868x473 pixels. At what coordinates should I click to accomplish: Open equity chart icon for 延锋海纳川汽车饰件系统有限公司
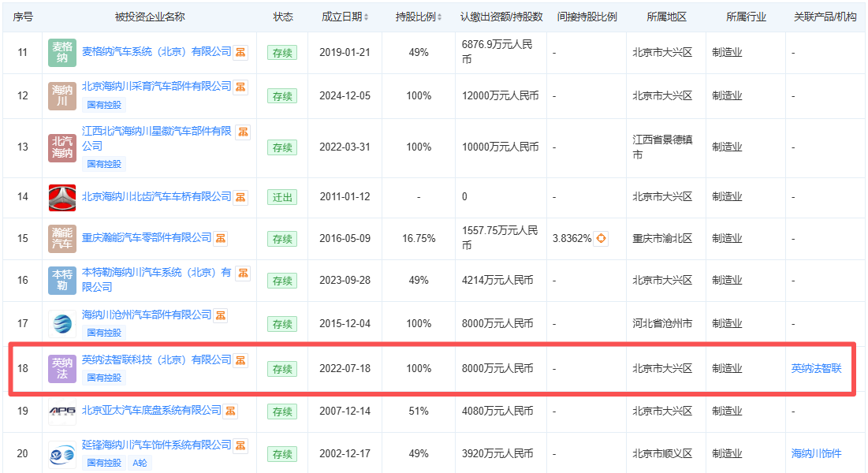pyautogui.click(x=240, y=446)
